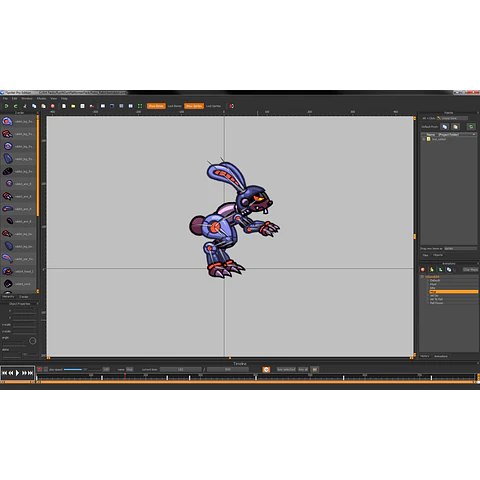
Task: Collapse the entity tree in the Animations panel
Action: 422,277
